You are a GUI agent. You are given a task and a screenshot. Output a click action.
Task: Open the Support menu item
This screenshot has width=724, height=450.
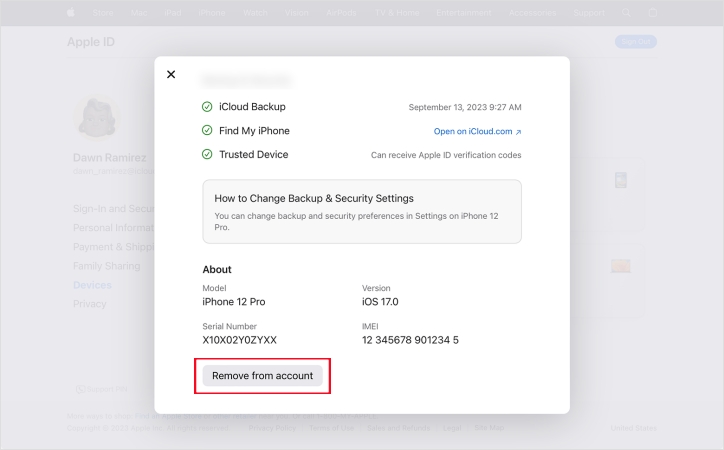pos(589,13)
